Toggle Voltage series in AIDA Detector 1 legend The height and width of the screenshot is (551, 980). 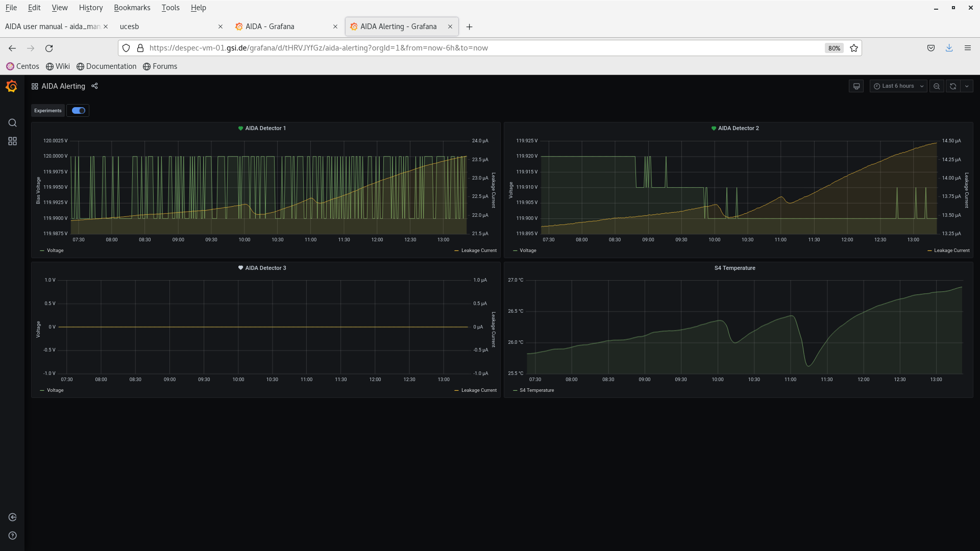point(55,251)
